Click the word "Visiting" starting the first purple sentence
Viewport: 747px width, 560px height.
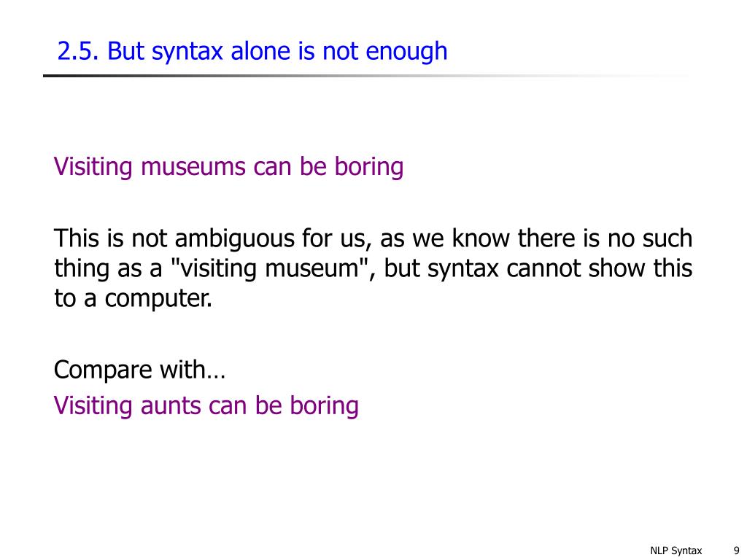click(x=93, y=167)
